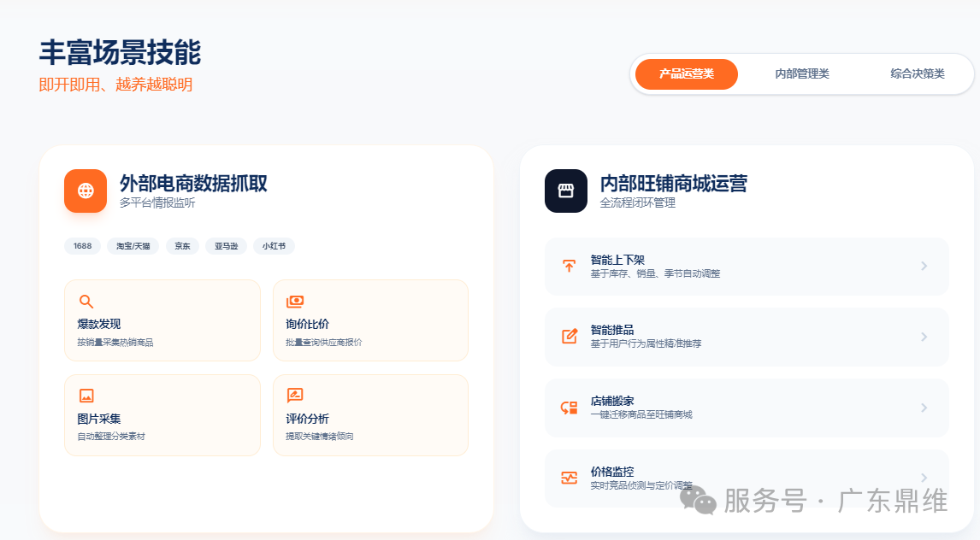Click the monitor pulse icon beside 价格监控
980x540 pixels.
click(569, 478)
